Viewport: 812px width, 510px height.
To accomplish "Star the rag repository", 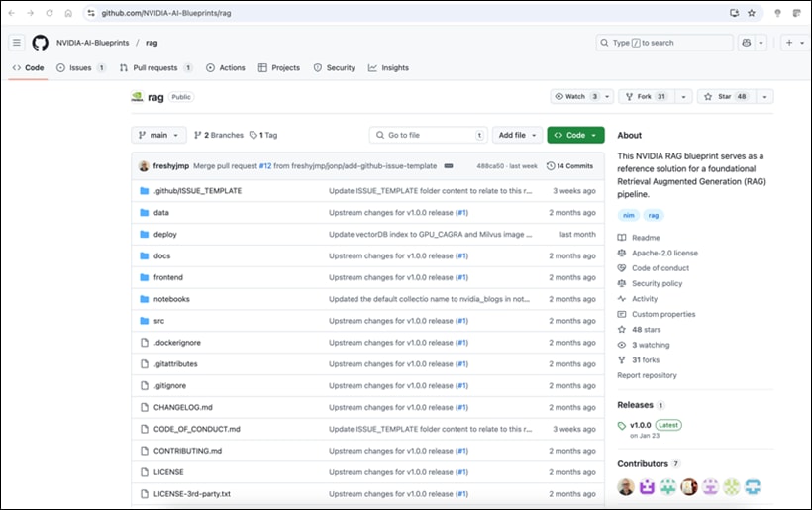I will pyautogui.click(x=727, y=96).
